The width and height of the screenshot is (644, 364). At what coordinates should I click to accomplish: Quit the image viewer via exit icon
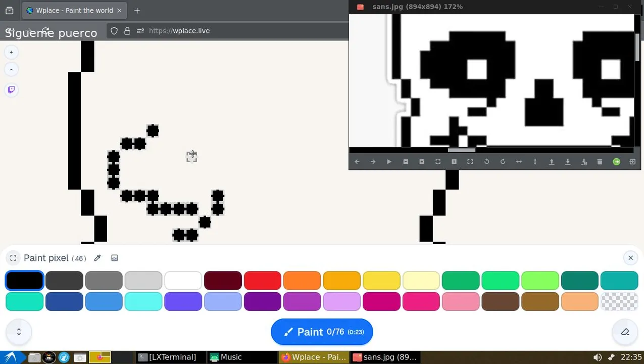click(x=632, y=162)
